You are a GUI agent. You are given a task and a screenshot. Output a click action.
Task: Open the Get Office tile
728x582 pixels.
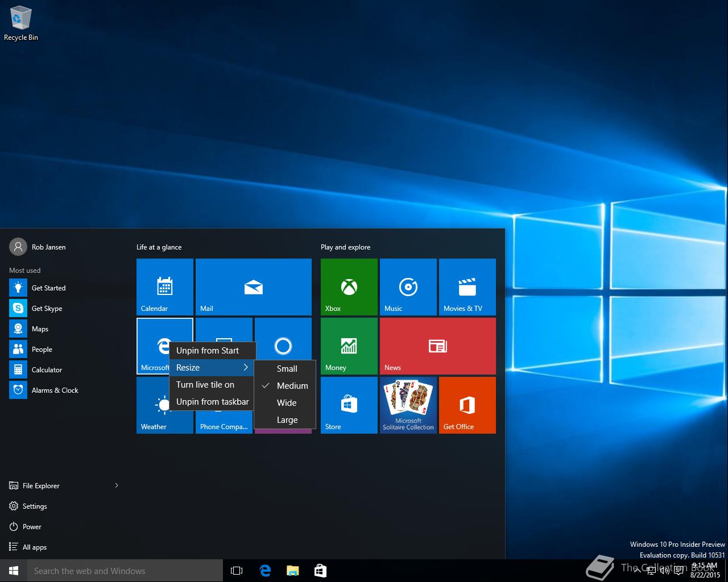click(468, 405)
